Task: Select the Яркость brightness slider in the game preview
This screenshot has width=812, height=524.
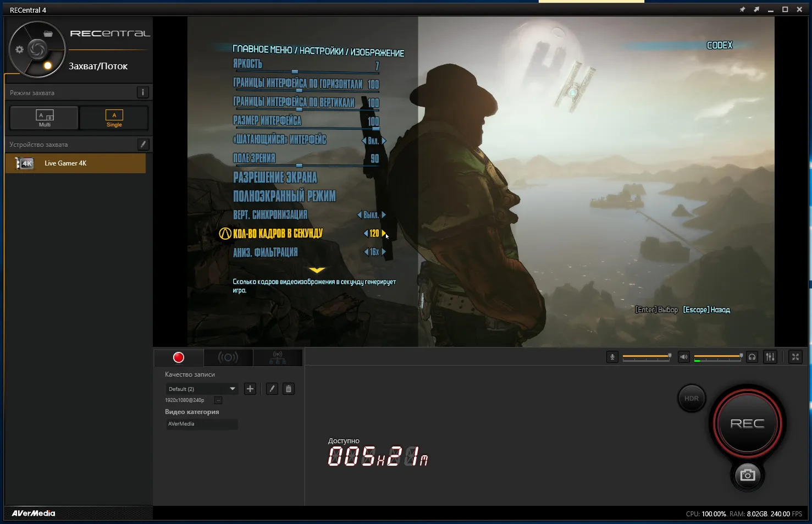Action: pos(306,71)
